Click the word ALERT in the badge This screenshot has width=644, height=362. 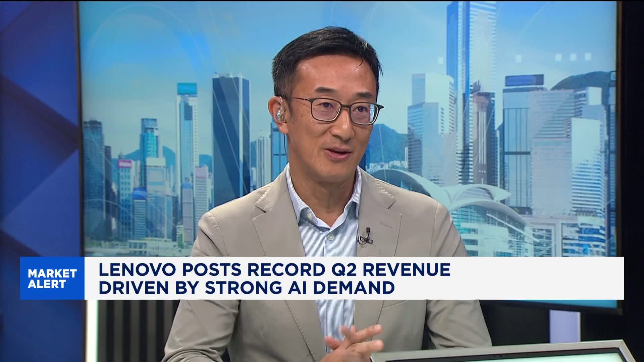click(47, 284)
